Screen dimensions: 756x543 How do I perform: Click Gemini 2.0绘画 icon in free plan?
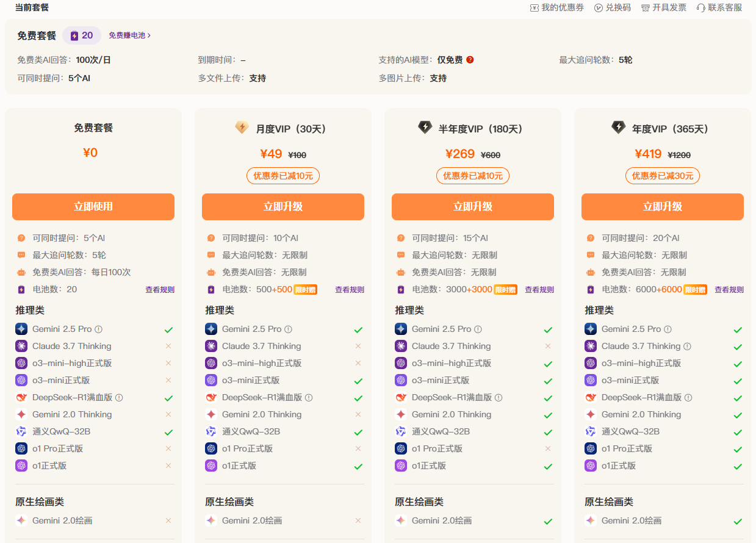pos(21,520)
